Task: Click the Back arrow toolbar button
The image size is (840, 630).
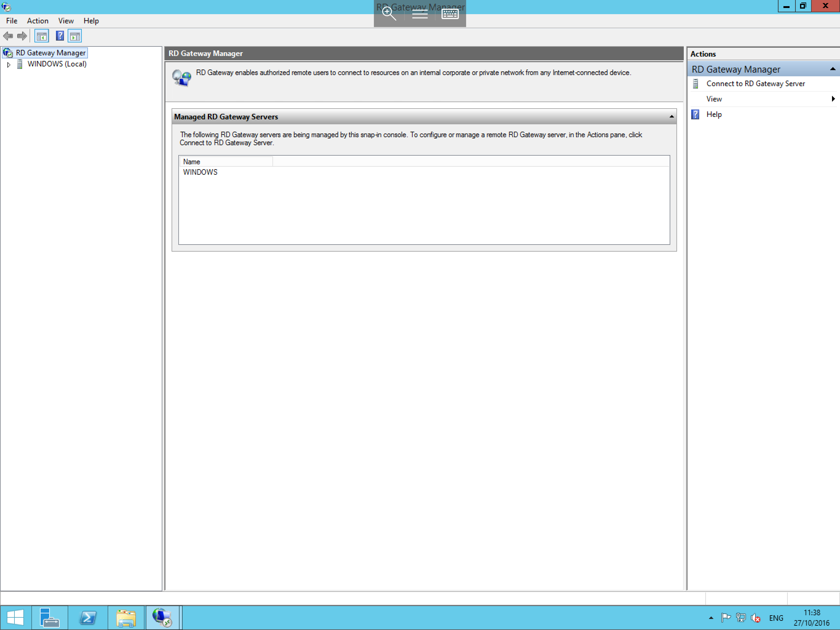Action: pos(8,36)
